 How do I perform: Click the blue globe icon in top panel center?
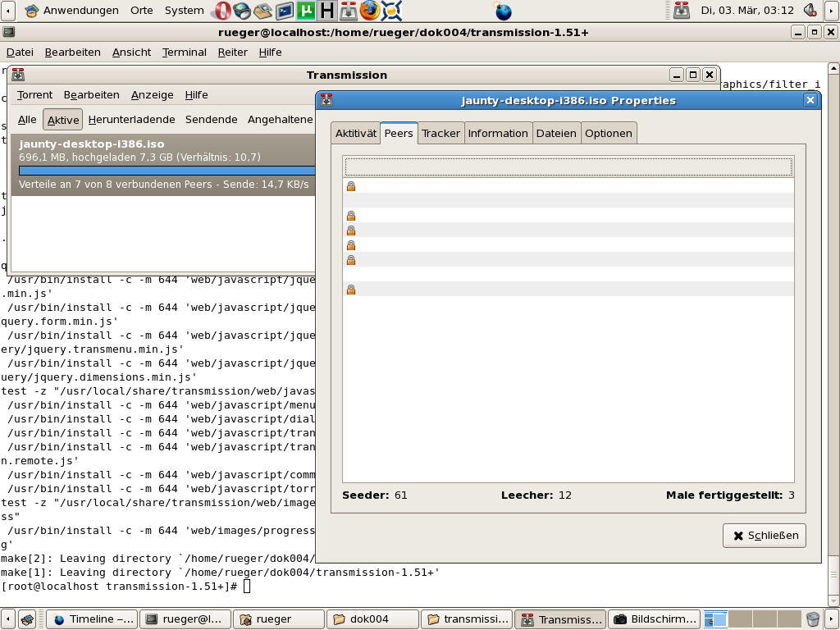(x=503, y=10)
